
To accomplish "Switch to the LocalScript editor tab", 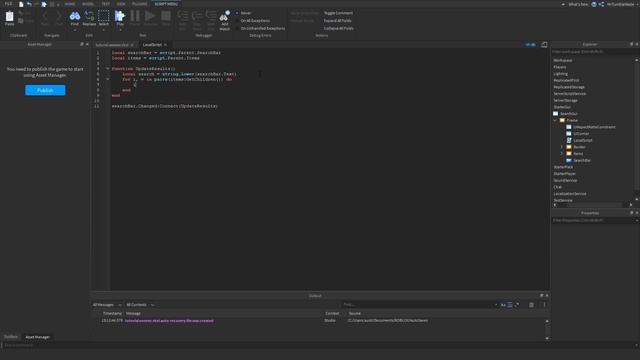I will [x=152, y=44].
